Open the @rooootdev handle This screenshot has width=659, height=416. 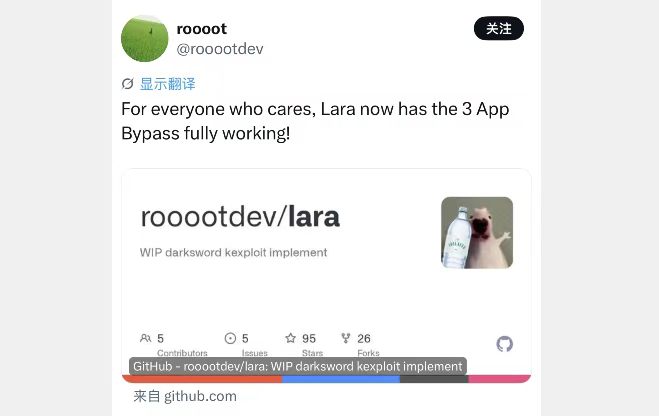(x=220, y=49)
